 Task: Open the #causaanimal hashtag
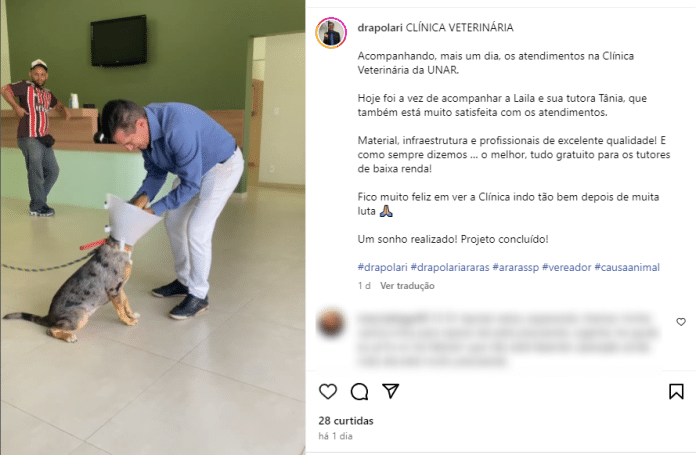point(627,267)
